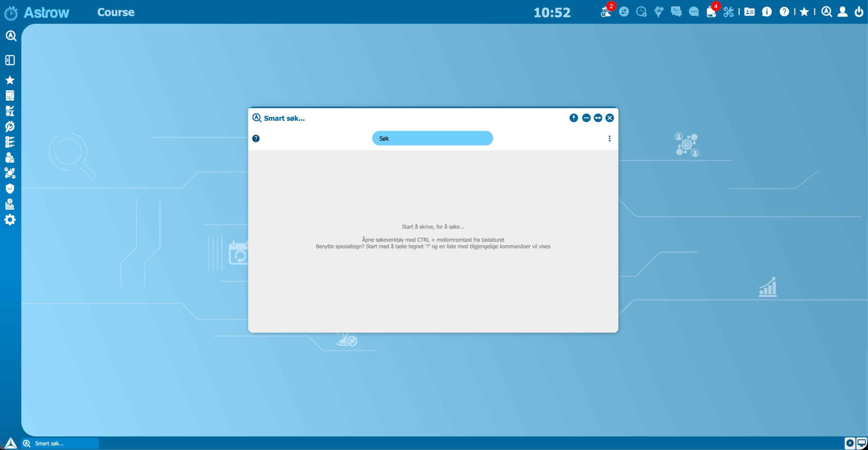The image size is (868, 450).
Task: Open the settings gear in sidebar
Action: (10, 220)
